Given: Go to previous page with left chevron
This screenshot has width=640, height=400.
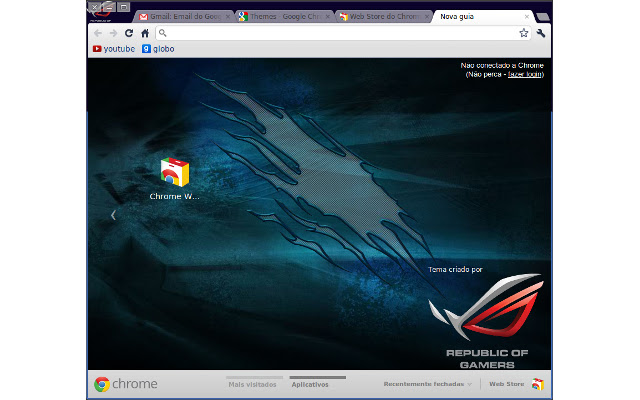Looking at the screenshot, I should click(x=113, y=215).
